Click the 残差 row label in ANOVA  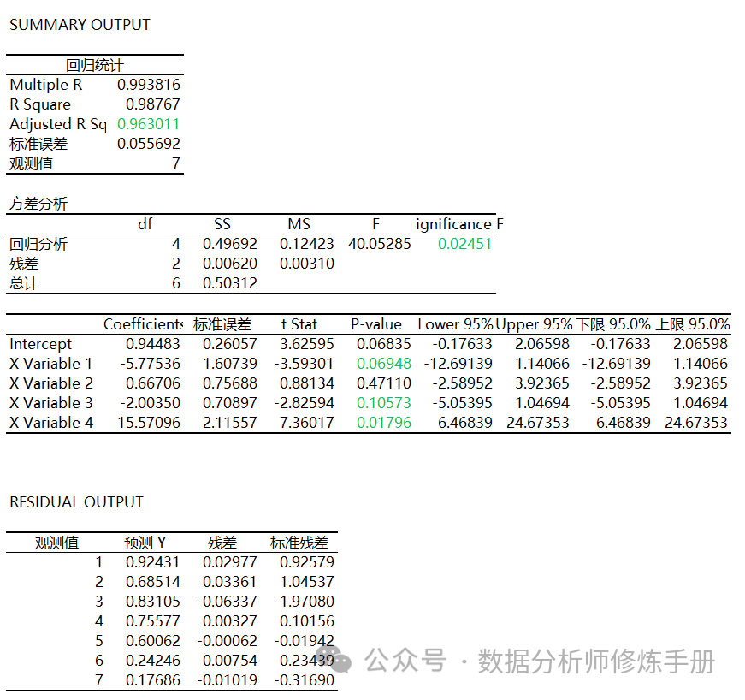pos(24,264)
